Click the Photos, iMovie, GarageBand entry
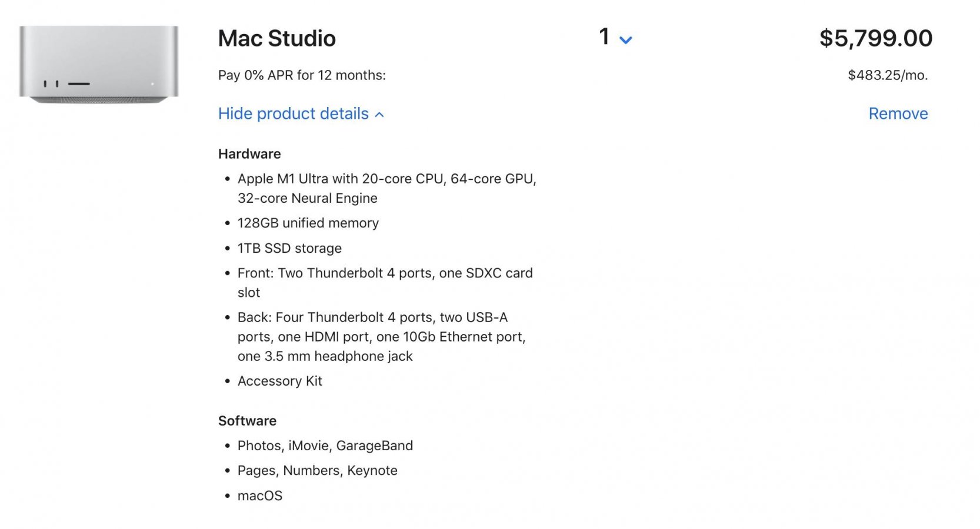This screenshot has width=980, height=529. pyautogui.click(x=325, y=445)
